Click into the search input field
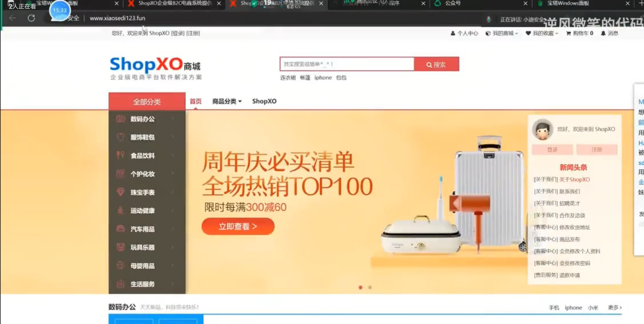 tap(347, 64)
